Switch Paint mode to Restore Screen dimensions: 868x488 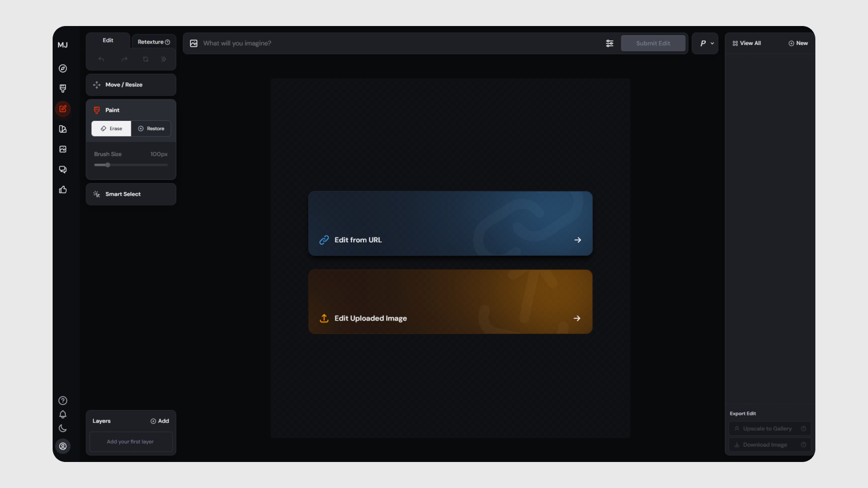tap(151, 129)
